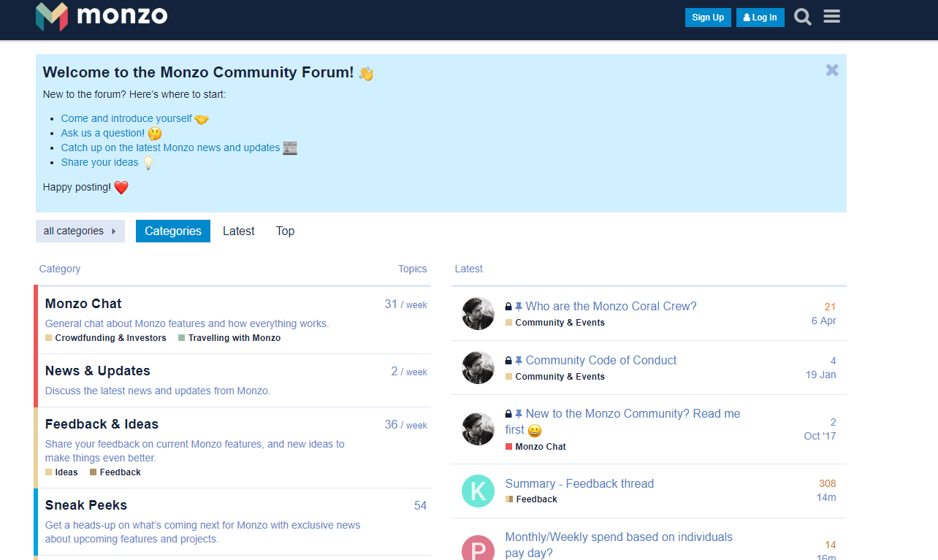Viewport: 938px width, 560px height.
Task: Open 'Catch up on the latest Monzo news' link
Action: pyautogui.click(x=170, y=147)
